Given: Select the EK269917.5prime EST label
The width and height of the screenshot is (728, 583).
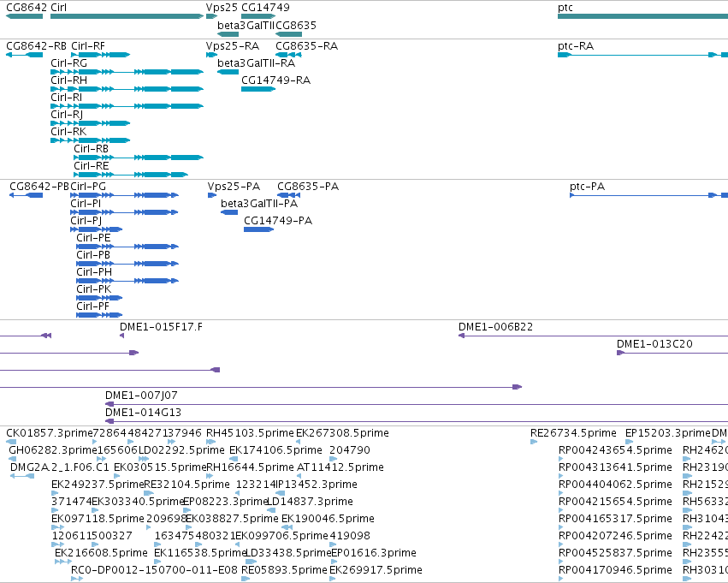Looking at the screenshot, I should (376, 570).
